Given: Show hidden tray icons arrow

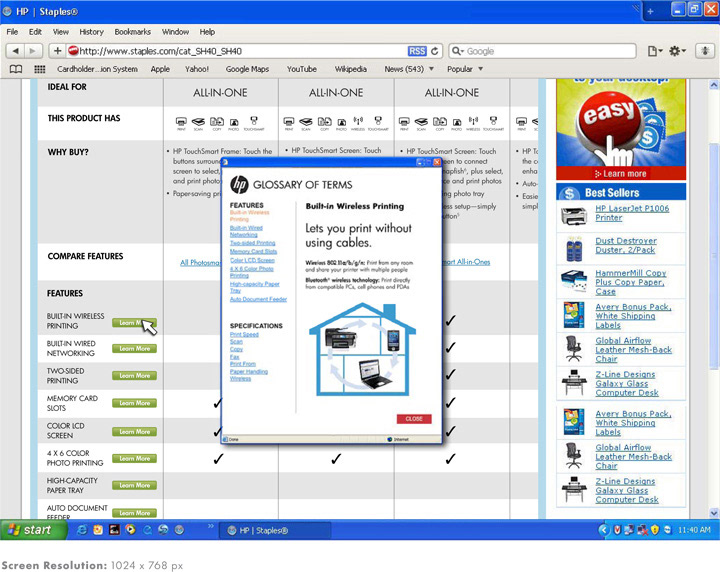Looking at the screenshot, I should 603,530.
